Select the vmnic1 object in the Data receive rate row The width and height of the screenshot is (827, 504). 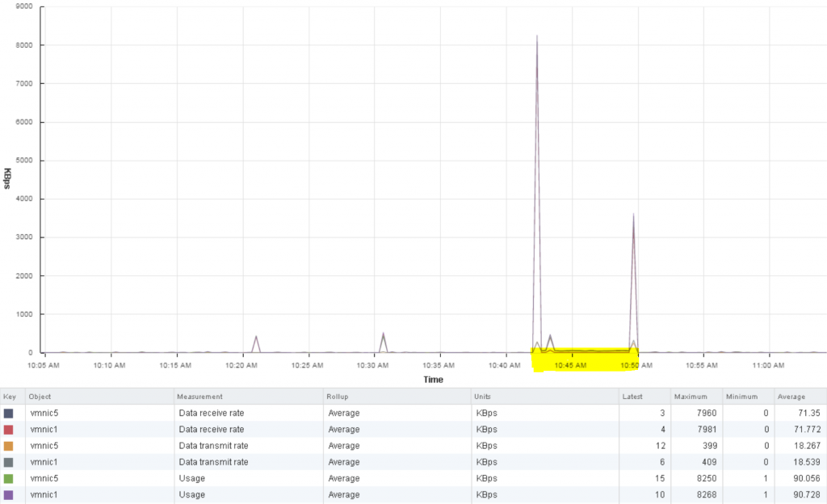pos(44,430)
